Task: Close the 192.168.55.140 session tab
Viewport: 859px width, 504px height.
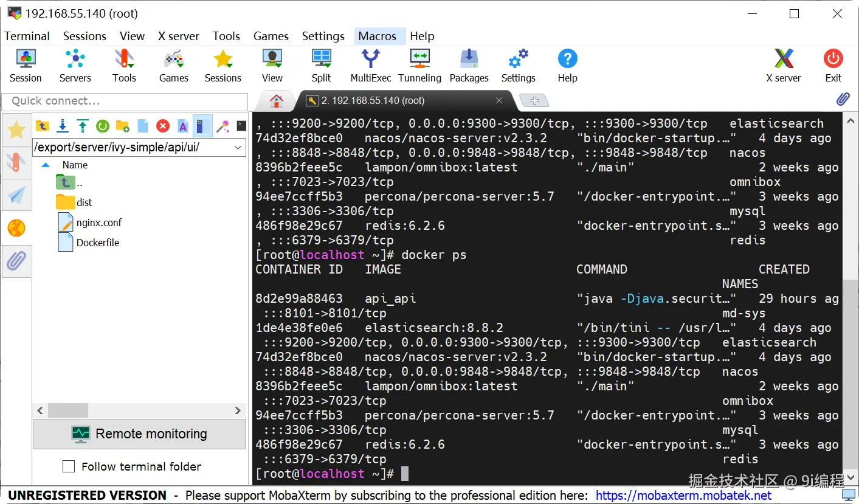Action: click(x=499, y=100)
